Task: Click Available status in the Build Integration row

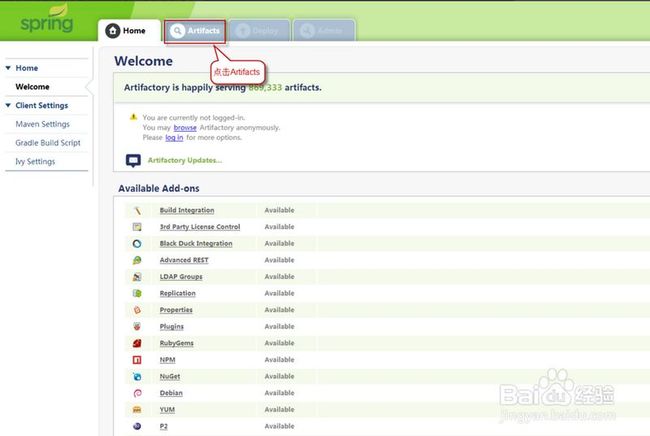Action: pos(279,211)
